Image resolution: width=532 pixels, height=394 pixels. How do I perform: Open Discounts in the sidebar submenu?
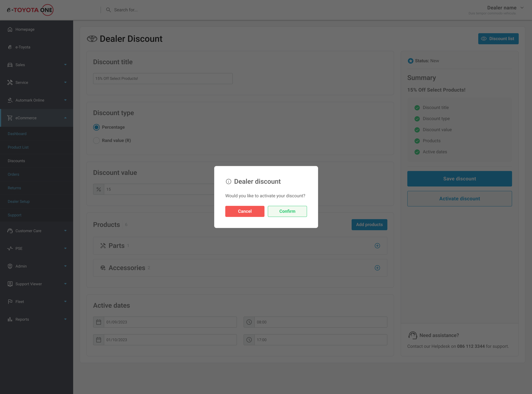[16, 161]
